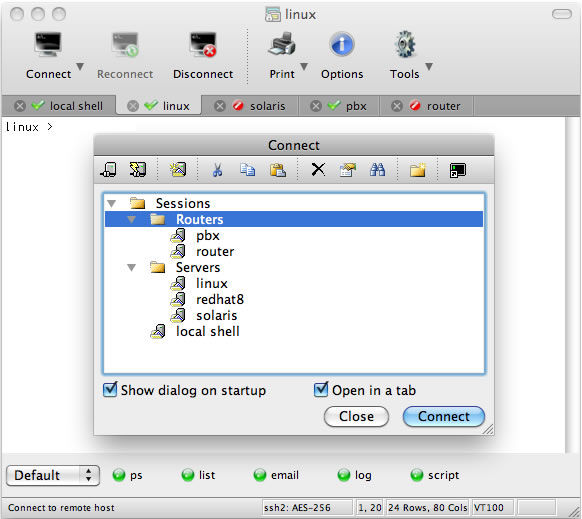This screenshot has height=519, width=582.
Task: Uncheck Show dialog on startup
Action: click(110, 389)
